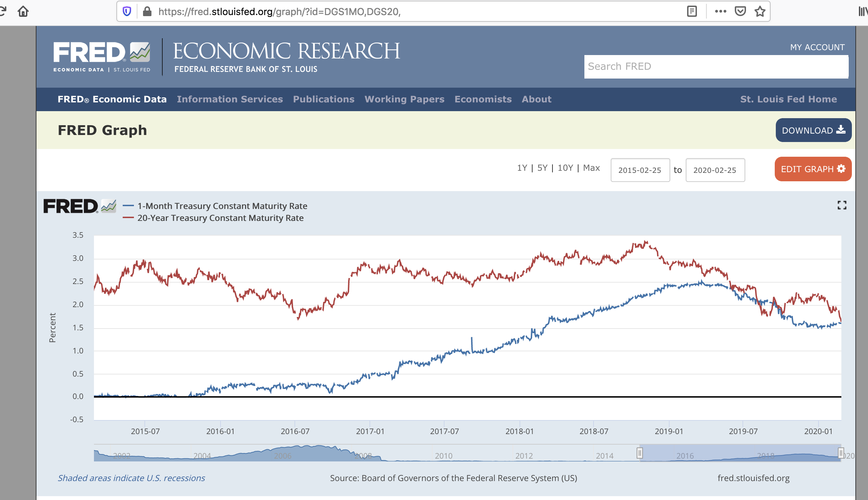
Task: Select the 10Y date range
Action: click(x=565, y=168)
